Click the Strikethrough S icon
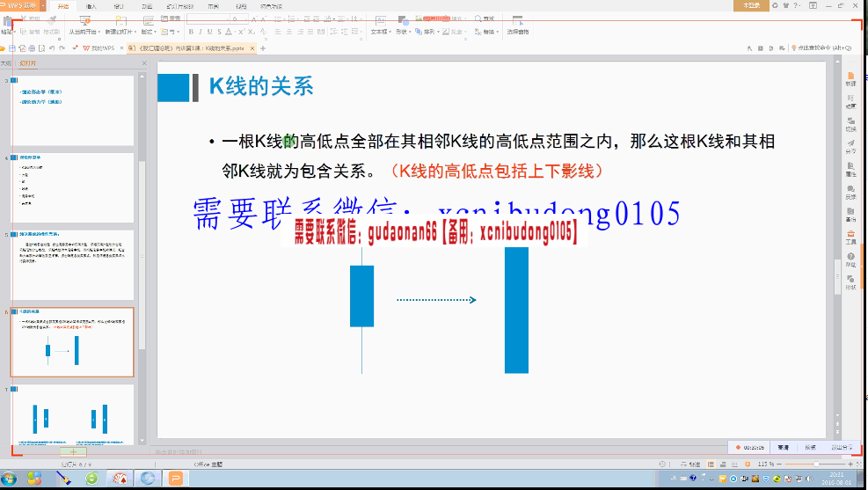 (x=219, y=33)
